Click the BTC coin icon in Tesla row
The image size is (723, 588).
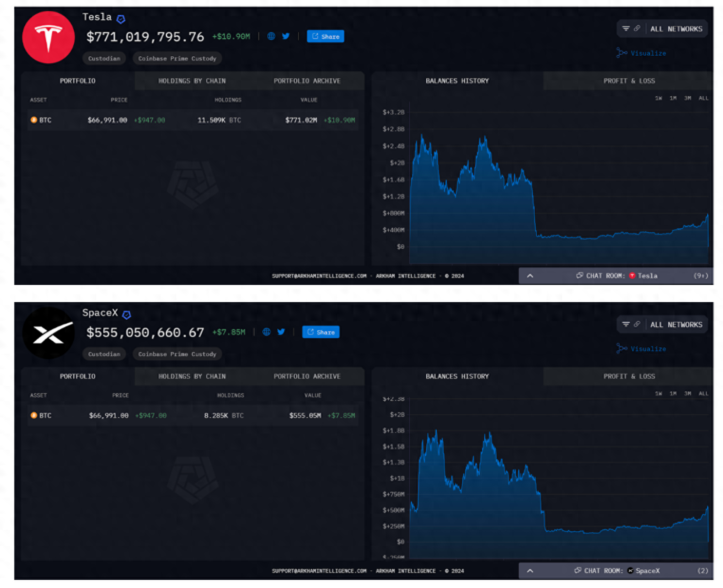[x=34, y=120]
